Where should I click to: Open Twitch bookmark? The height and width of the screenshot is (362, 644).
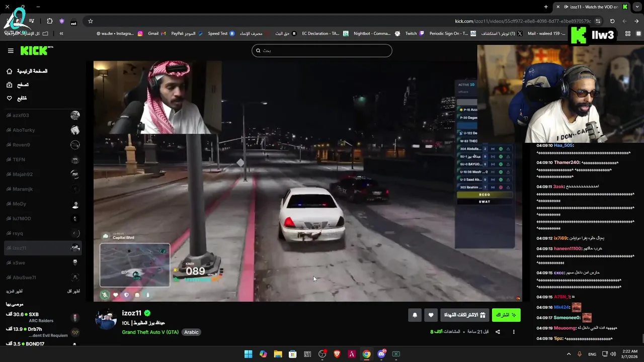pyautogui.click(x=415, y=34)
